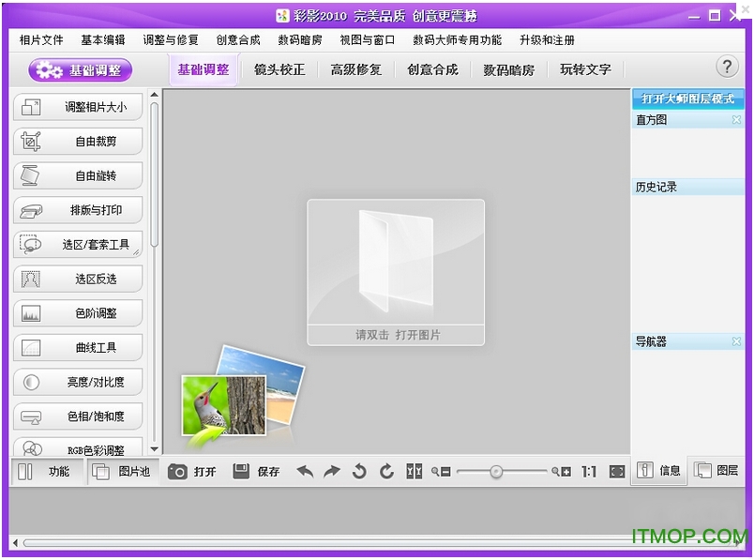This screenshot has height=560, width=754.
Task: Rotate image clockwise
Action: click(x=386, y=472)
